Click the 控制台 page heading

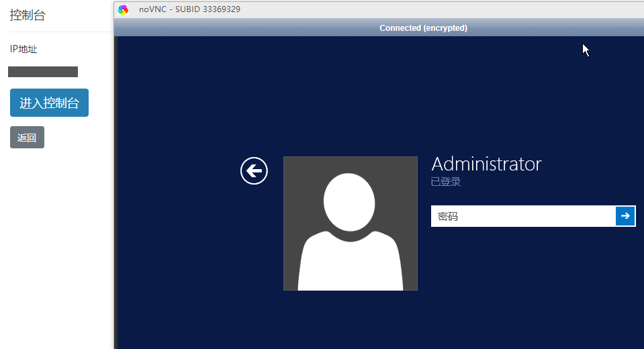pos(28,15)
